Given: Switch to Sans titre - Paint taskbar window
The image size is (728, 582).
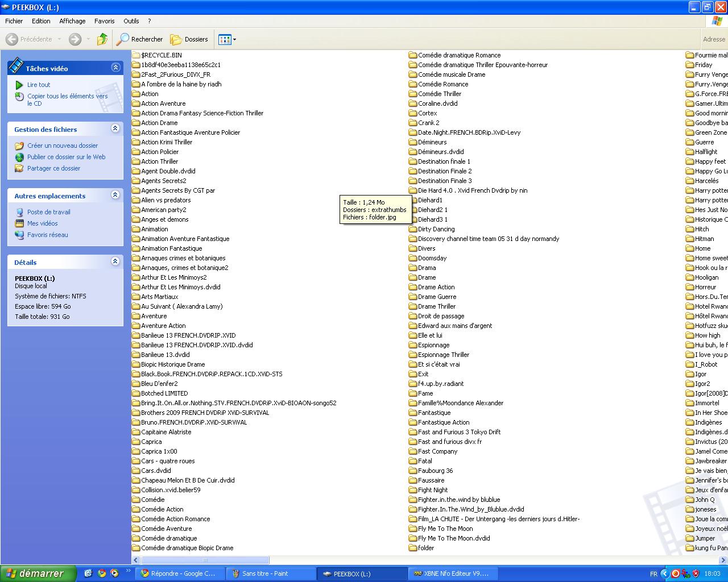Looking at the screenshot, I should (x=271, y=573).
